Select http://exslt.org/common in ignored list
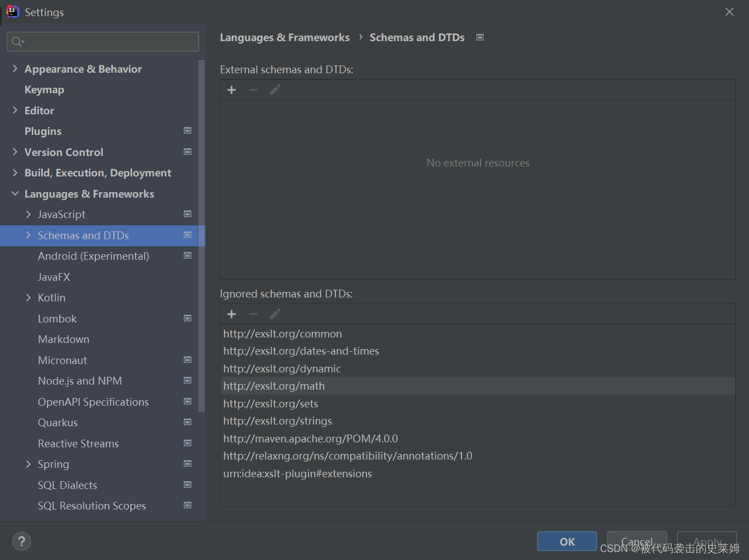This screenshot has height=560, width=749. point(477,334)
